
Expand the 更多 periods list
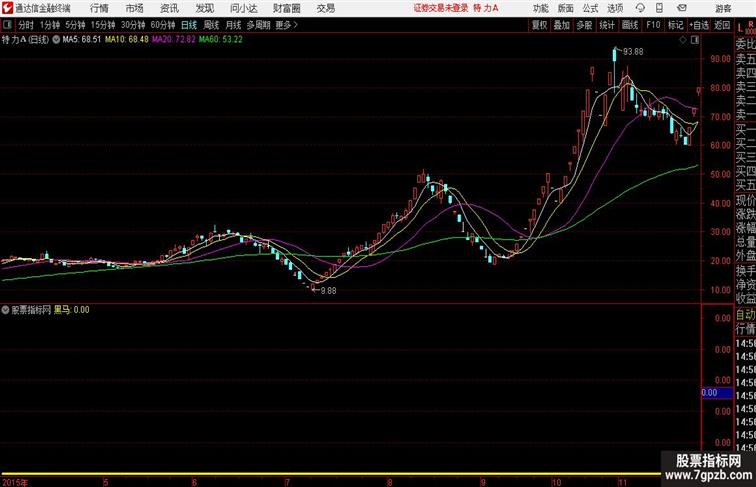(x=286, y=25)
